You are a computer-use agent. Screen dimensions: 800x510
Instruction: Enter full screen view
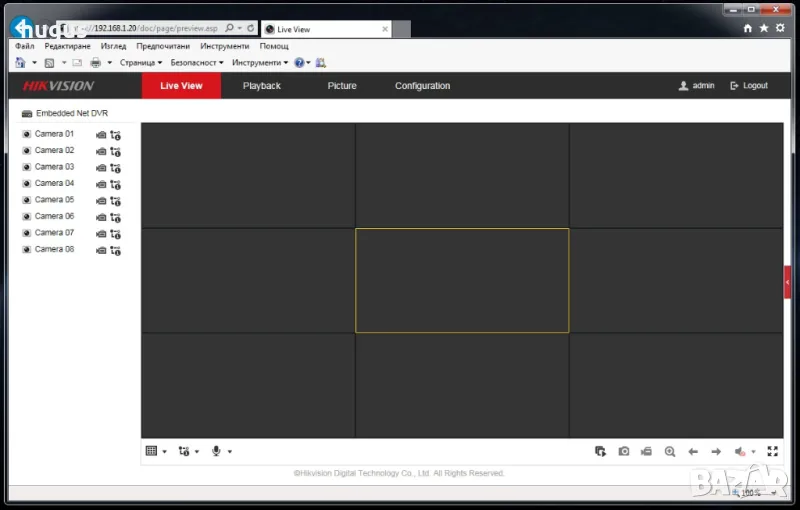coord(772,452)
